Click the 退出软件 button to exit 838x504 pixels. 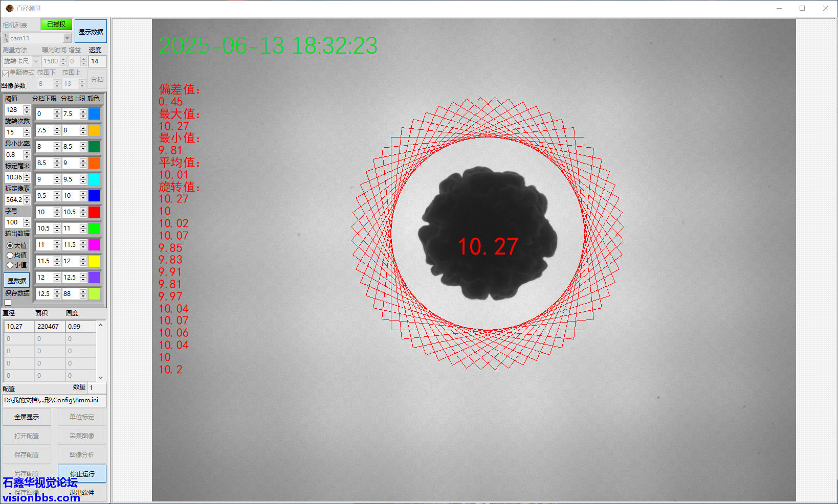pyautogui.click(x=81, y=492)
